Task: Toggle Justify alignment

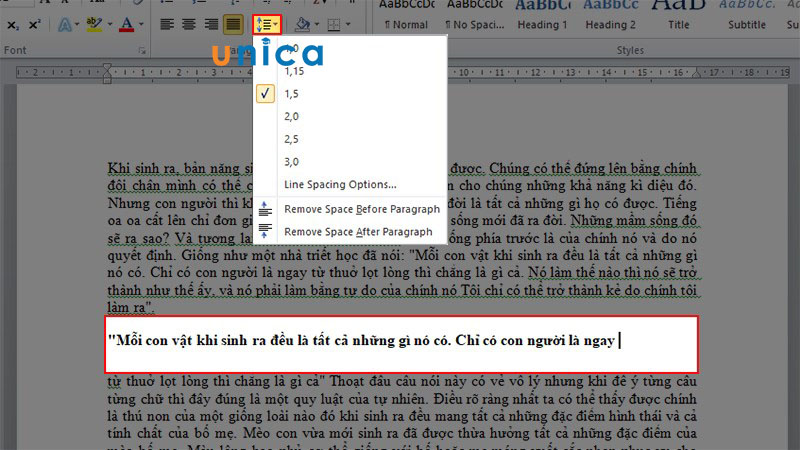Action: (x=233, y=24)
